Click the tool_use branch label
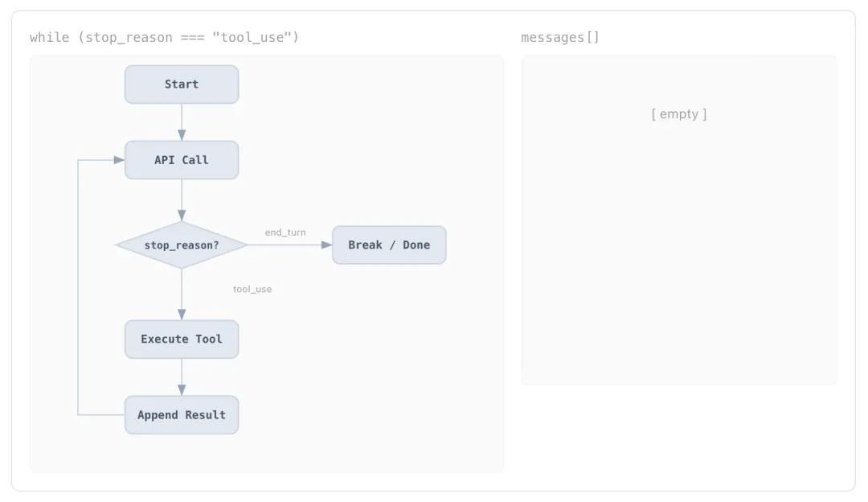 coord(252,289)
